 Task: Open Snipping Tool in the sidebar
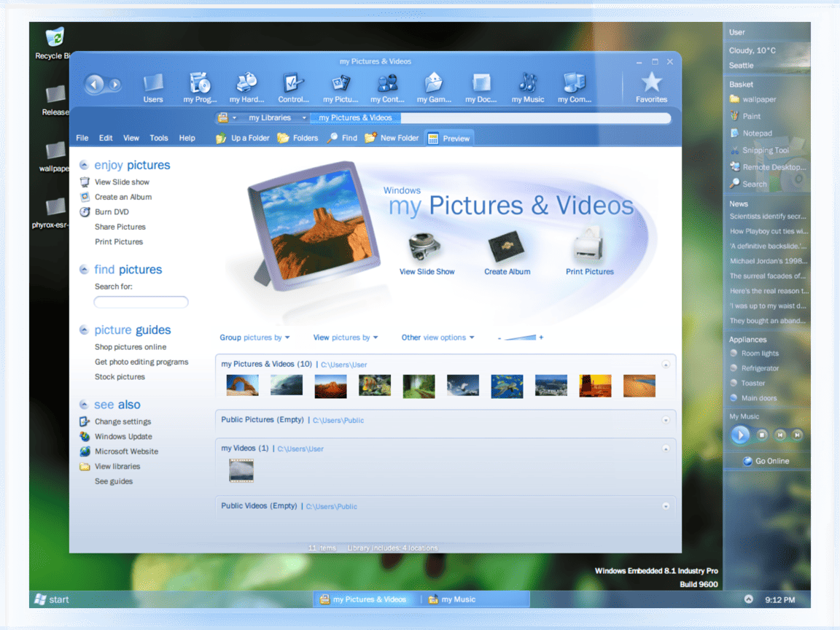coord(759,150)
